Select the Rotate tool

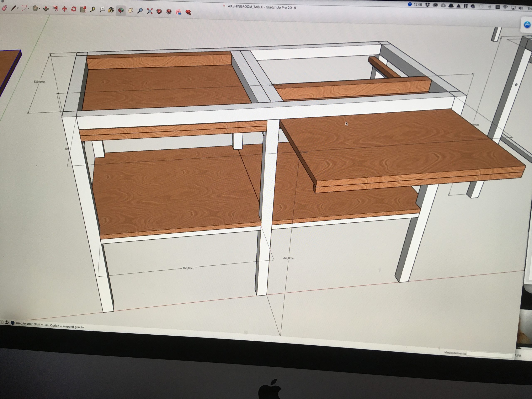74,9
